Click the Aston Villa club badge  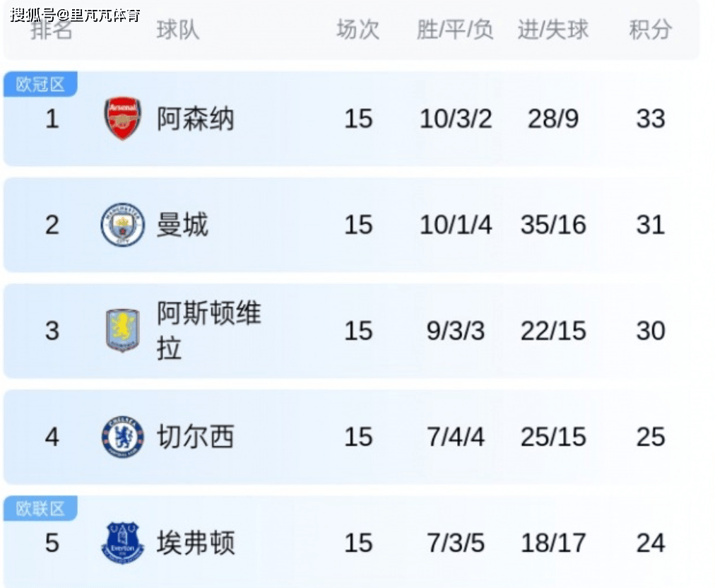(122, 331)
